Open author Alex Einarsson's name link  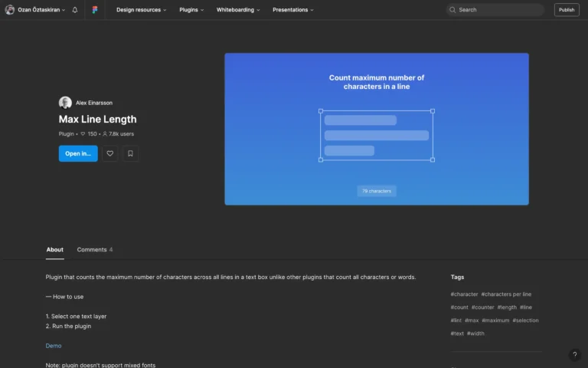93,103
